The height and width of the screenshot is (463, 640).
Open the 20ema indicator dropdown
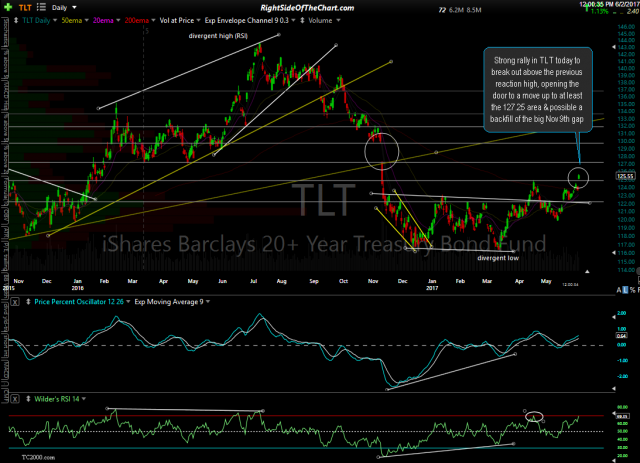118,20
